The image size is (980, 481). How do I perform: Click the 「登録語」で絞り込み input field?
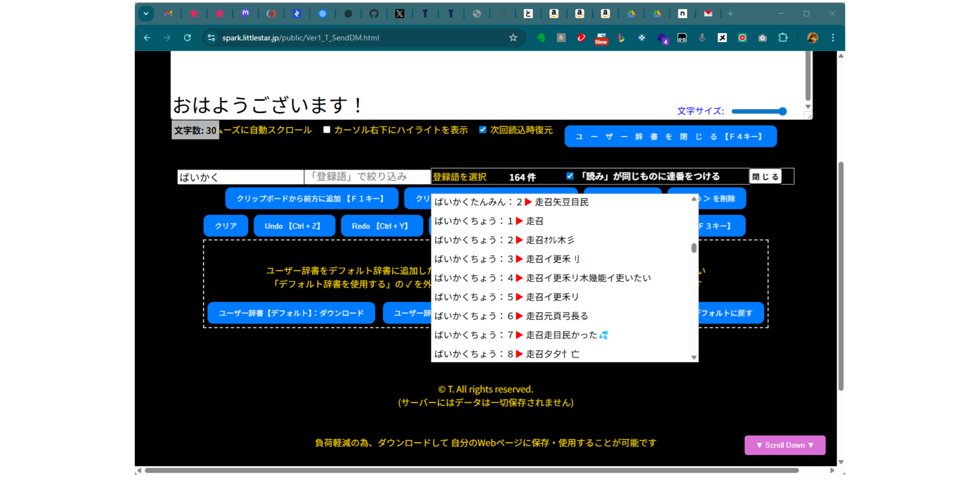click(x=365, y=176)
